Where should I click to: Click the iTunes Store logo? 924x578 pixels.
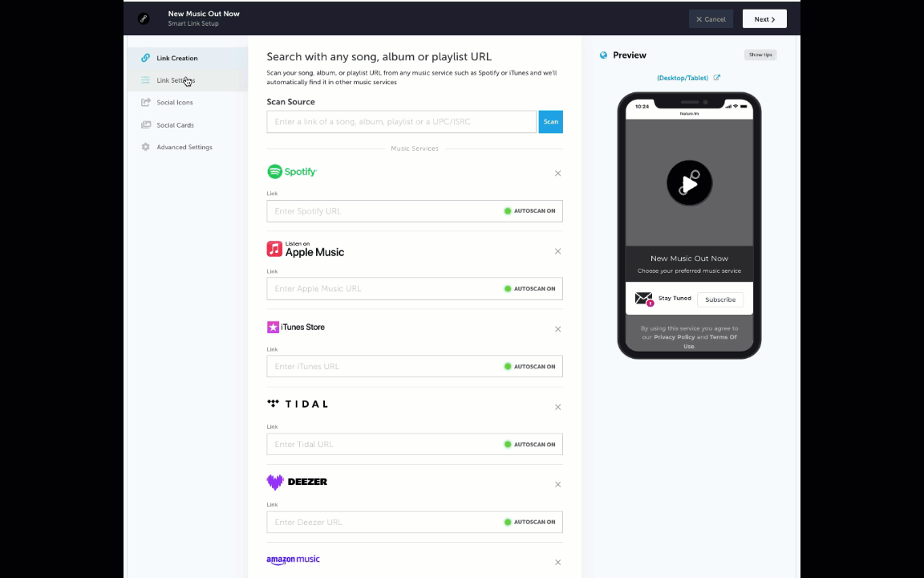pyautogui.click(x=296, y=327)
